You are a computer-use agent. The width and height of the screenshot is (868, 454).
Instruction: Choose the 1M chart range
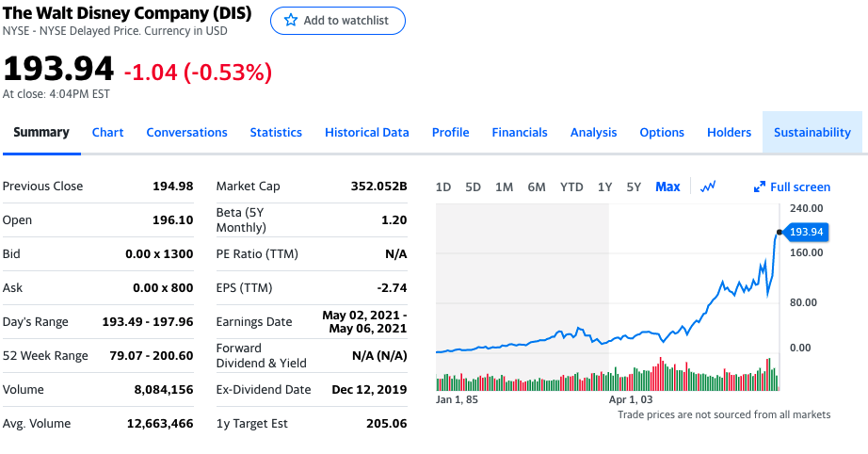(x=505, y=187)
